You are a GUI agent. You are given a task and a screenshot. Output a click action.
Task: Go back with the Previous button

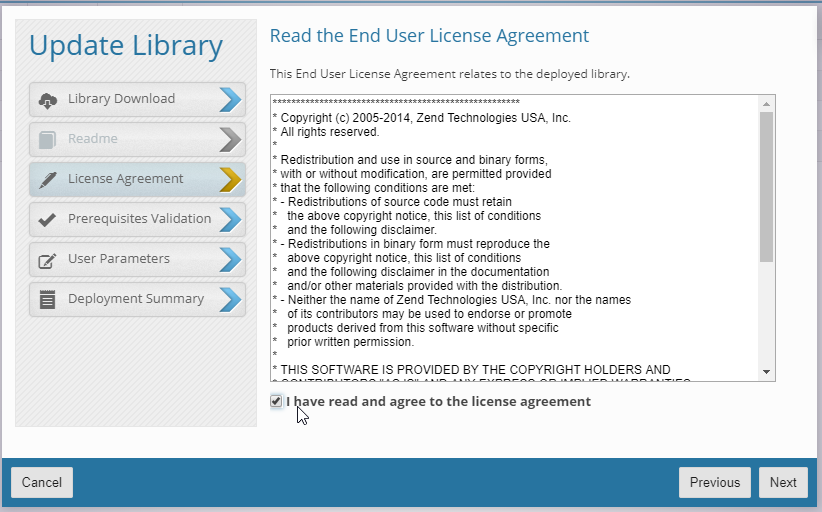714,482
